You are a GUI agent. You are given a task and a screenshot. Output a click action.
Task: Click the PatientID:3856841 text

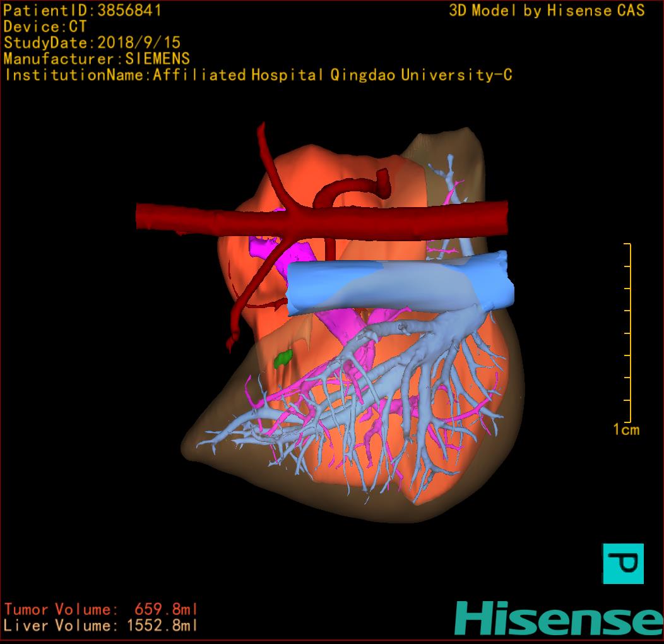point(83,10)
